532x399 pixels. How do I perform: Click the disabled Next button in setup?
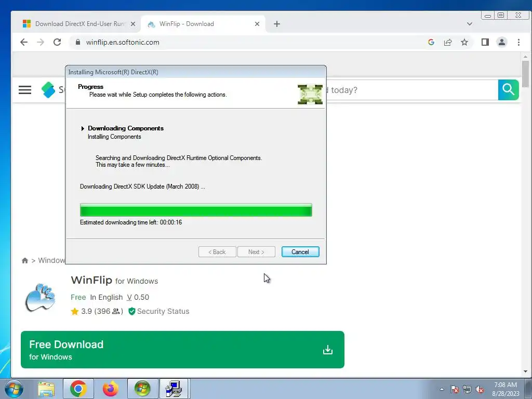[256, 252]
